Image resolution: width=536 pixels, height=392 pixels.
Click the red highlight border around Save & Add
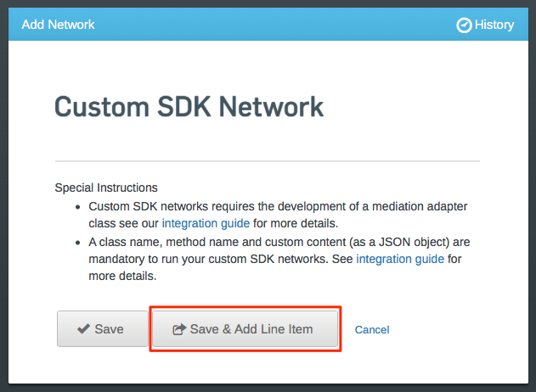pos(245,307)
